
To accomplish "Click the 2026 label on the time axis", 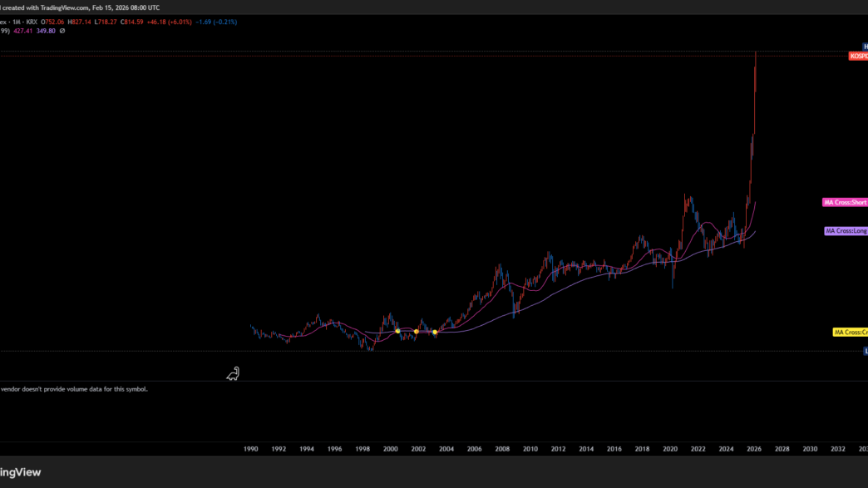I will [754, 449].
